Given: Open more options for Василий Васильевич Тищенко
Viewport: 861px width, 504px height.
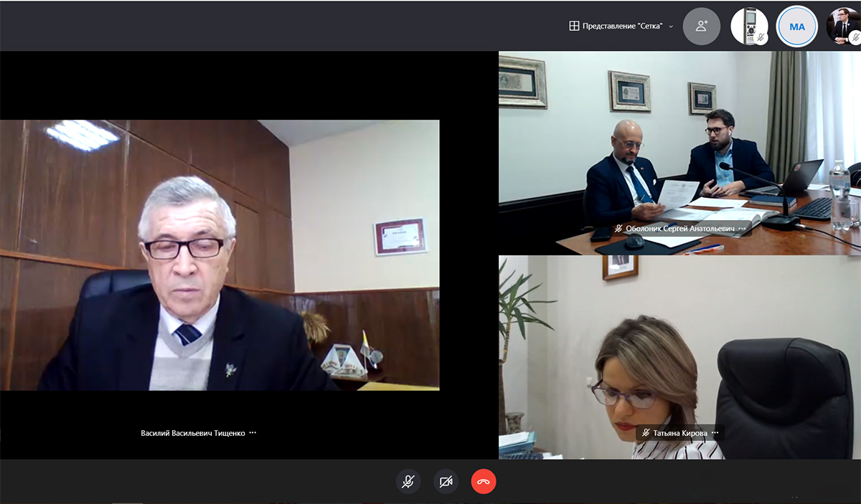Looking at the screenshot, I should tap(253, 433).
